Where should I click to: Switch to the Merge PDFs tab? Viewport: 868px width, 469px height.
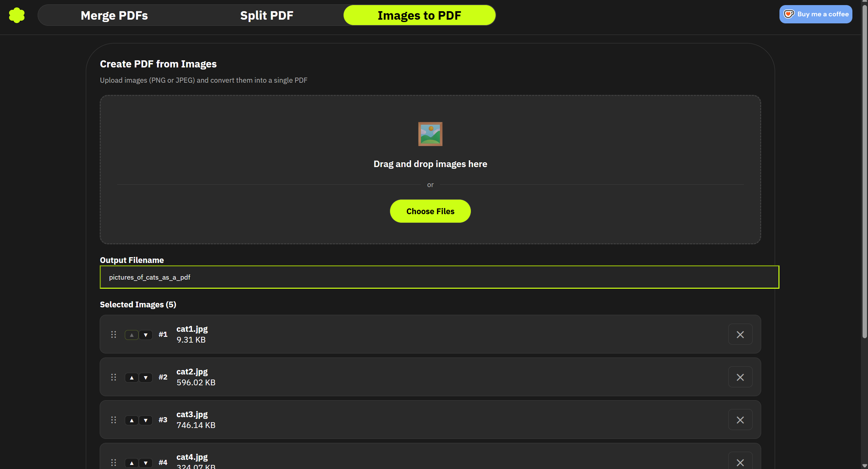click(114, 15)
